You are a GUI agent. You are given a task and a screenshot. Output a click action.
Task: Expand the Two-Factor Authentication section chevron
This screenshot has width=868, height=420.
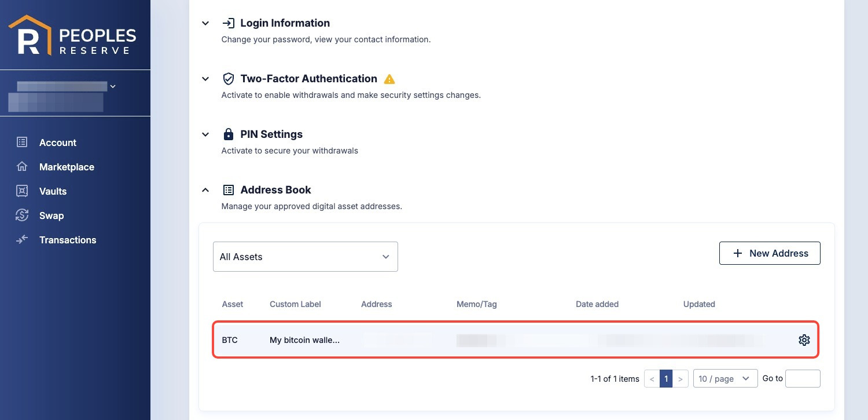coord(205,79)
